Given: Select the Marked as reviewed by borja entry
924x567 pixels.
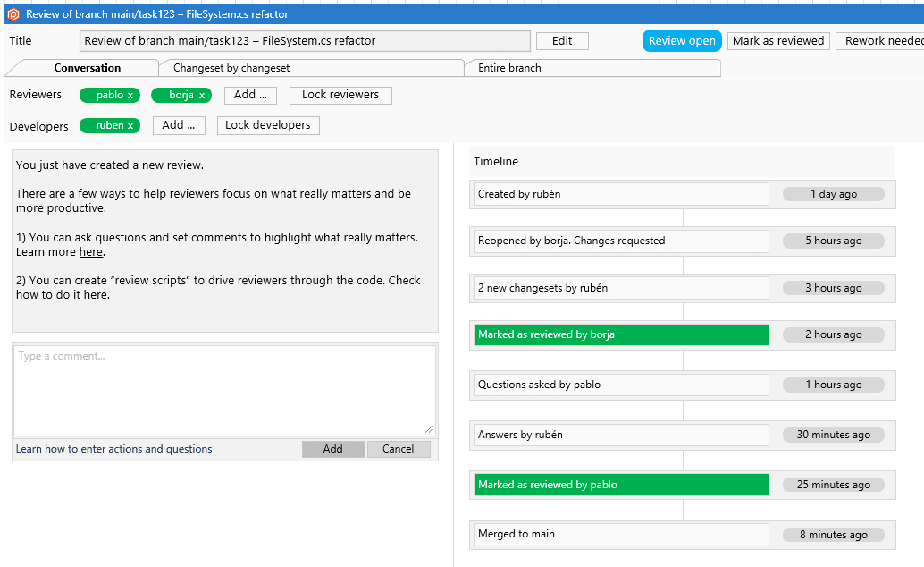Looking at the screenshot, I should pyautogui.click(x=619, y=334).
